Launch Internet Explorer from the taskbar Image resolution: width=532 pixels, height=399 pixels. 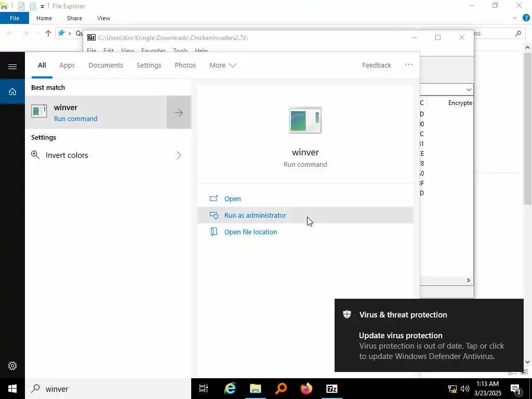(230, 389)
